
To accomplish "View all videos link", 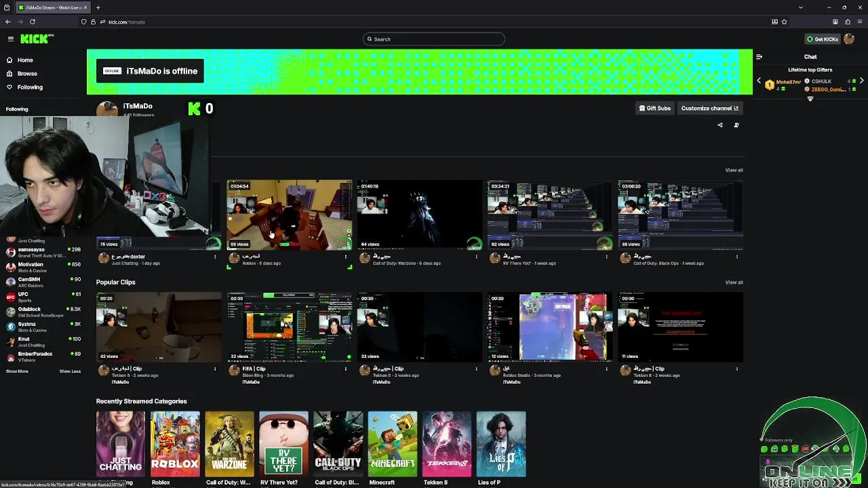I will (x=734, y=170).
